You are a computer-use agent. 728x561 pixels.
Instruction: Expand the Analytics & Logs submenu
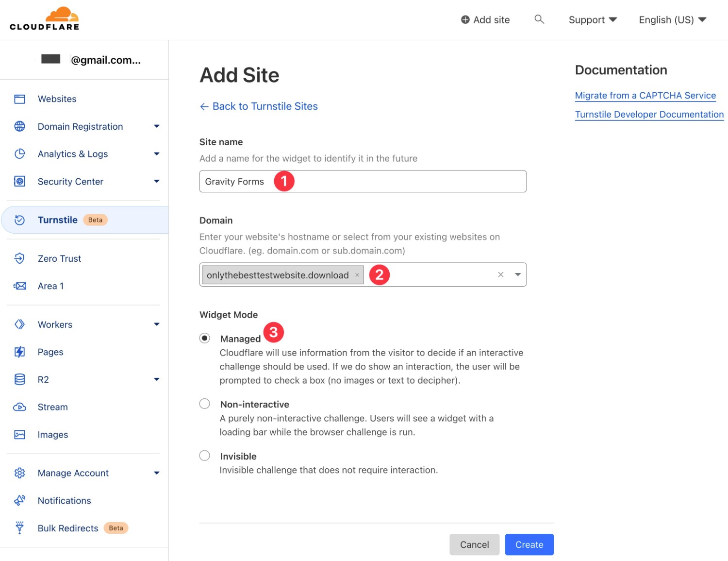(x=157, y=154)
